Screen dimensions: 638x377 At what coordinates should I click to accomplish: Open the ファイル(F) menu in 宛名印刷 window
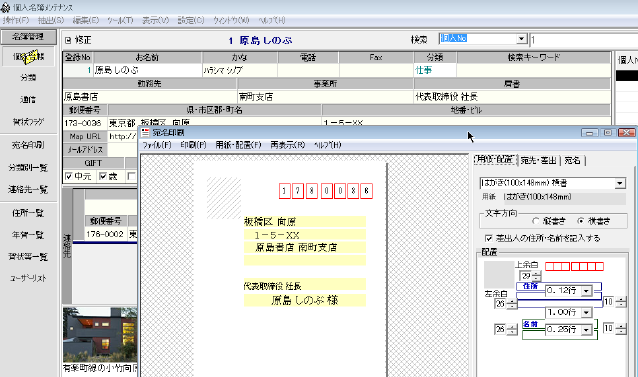[157, 145]
